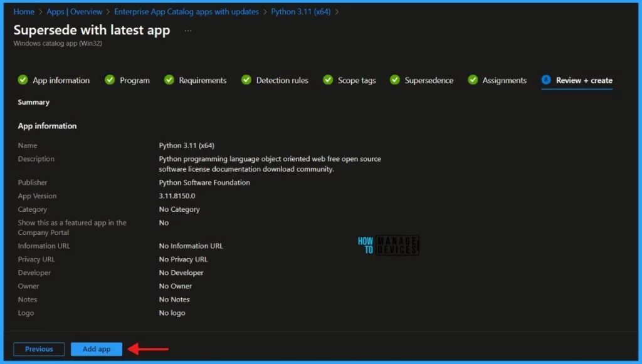Viewport: 642px width, 364px height.
Task: Click the Previous button
Action: click(x=39, y=349)
